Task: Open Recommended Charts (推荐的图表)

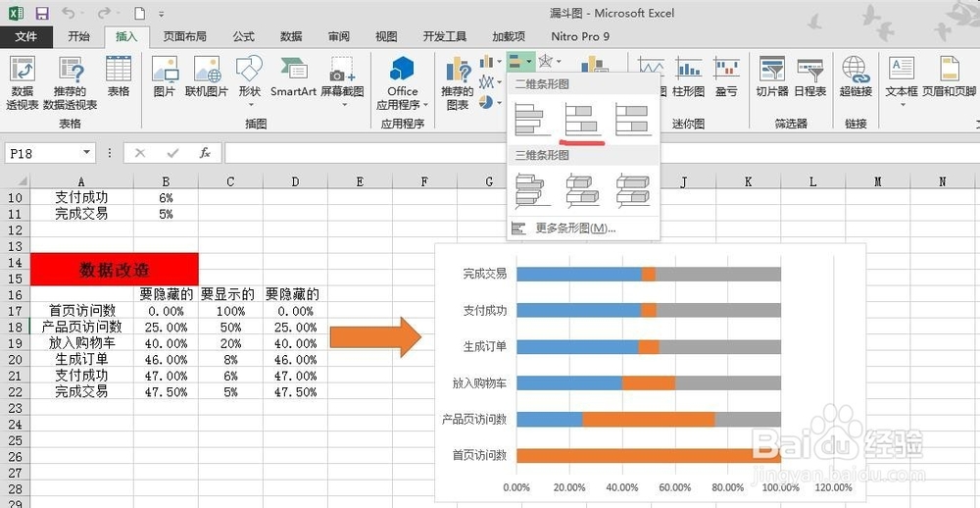Action: 458,83
